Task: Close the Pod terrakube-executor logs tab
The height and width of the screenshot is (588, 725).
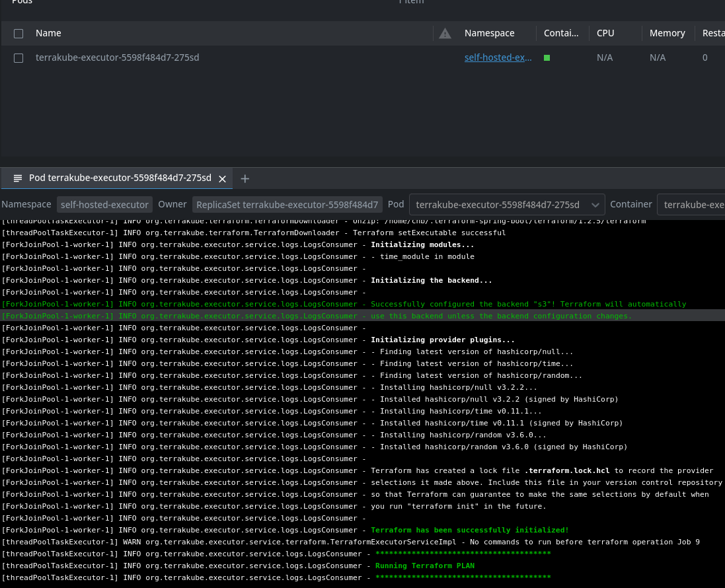Action: pos(222,178)
